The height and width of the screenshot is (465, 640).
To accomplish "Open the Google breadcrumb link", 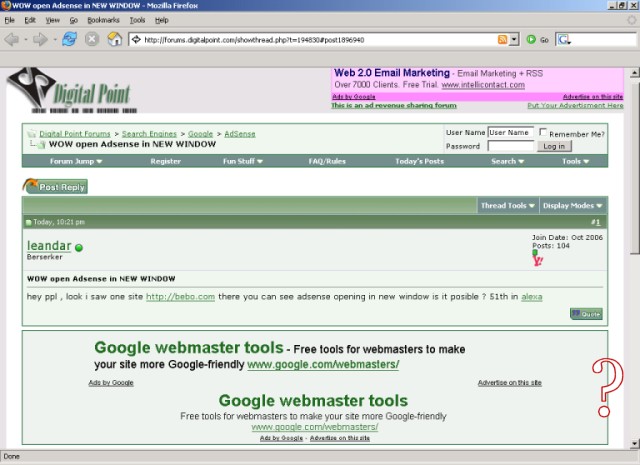I will (200, 134).
